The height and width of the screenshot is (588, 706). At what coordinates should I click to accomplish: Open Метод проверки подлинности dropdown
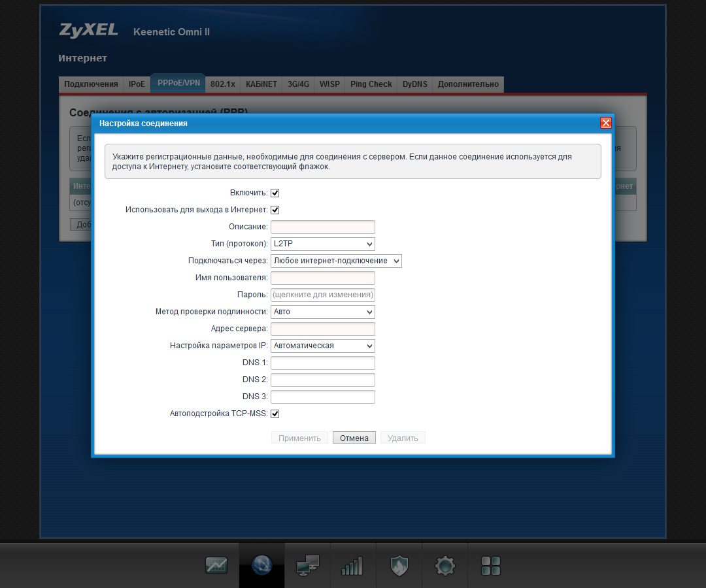click(323, 312)
